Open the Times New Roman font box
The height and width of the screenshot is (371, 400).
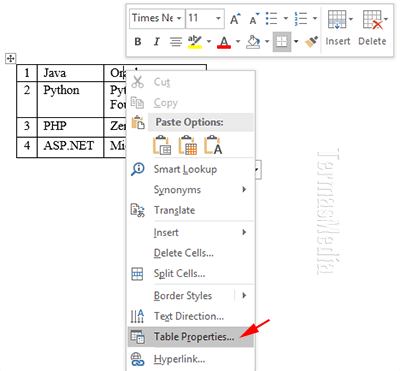pyautogui.click(x=157, y=18)
